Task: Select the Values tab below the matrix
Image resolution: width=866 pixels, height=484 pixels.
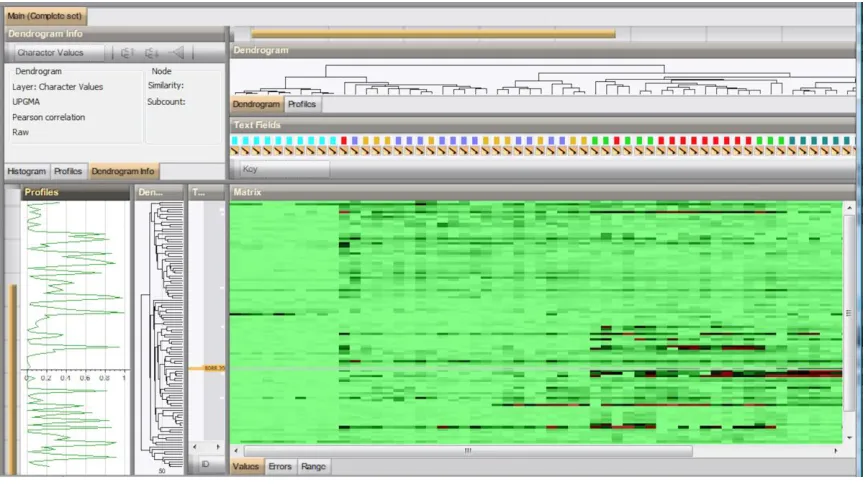Action: [x=246, y=466]
